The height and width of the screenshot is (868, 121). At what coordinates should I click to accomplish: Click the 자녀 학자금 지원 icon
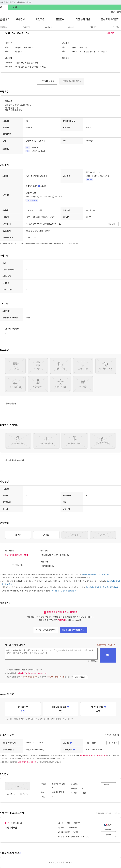click(105, 366)
